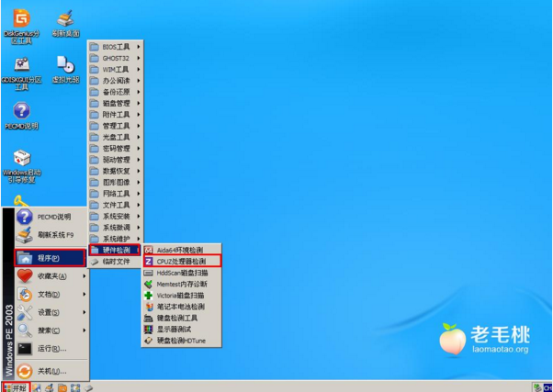
Task: Open Memtest内存诊断 tool
Action: coord(181,284)
